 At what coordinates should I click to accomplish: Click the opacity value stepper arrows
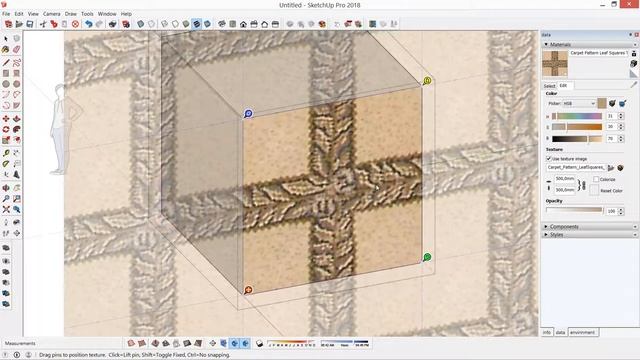click(x=621, y=211)
